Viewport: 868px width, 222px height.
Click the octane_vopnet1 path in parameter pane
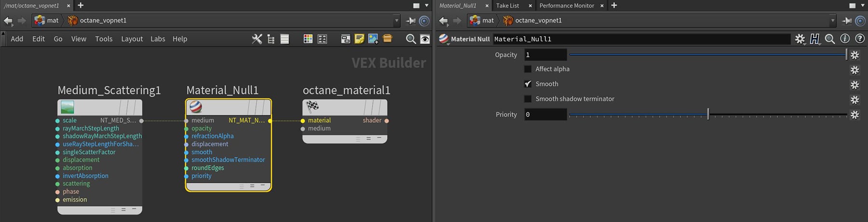[538, 21]
